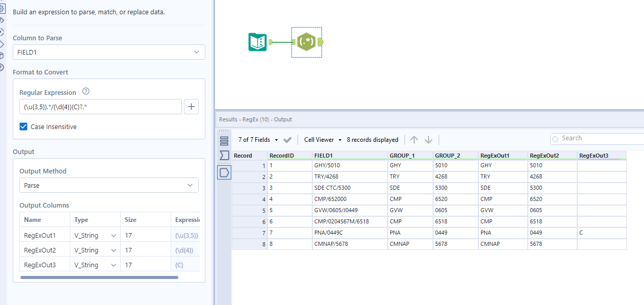Click the cube icon in the left sidebar
The width and height of the screenshot is (644, 305).
pos(4,55)
